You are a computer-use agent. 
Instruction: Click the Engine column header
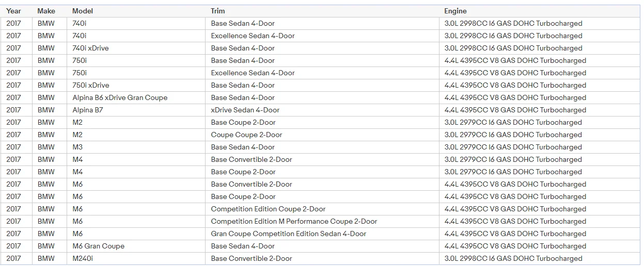click(x=455, y=11)
